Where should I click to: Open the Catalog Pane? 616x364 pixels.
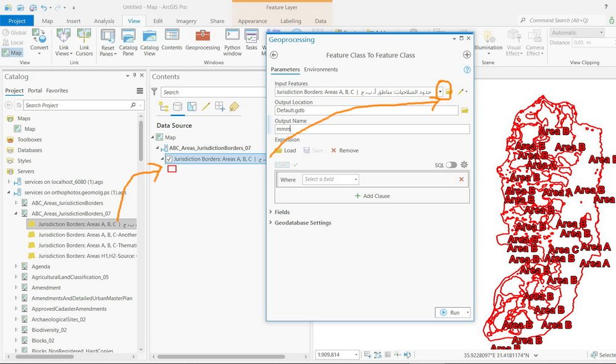128,42
